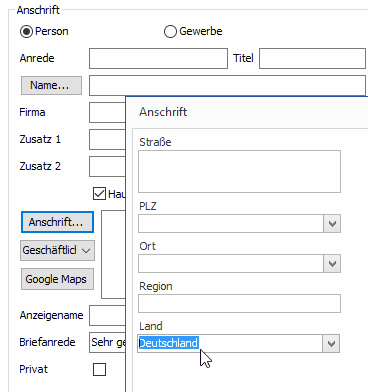The image size is (368, 392).
Task: Click the PLZ combo box field
Action: pos(231,223)
